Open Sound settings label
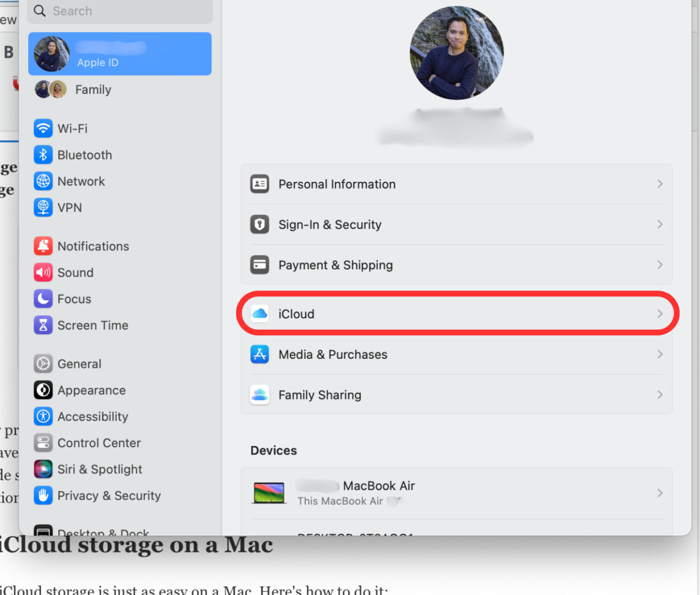The image size is (700, 595). pos(75,273)
